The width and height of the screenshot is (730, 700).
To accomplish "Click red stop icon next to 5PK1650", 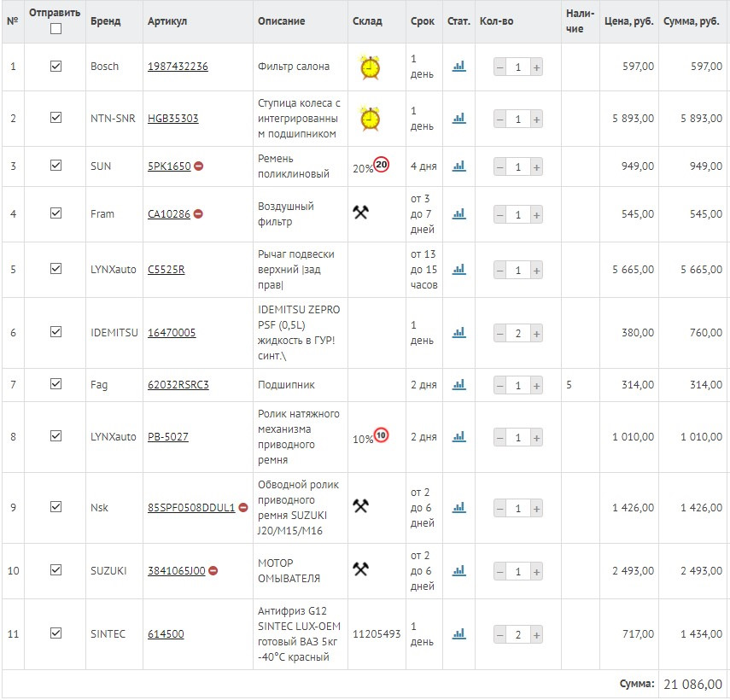I will coord(199,166).
